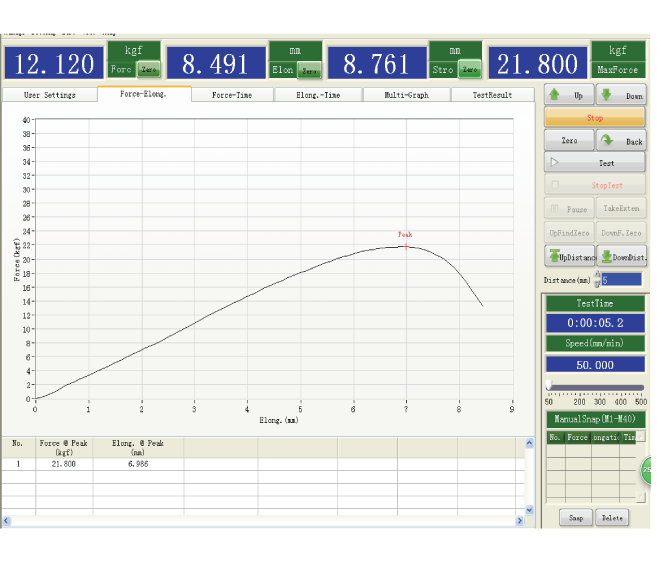
Task: Start the Test with play icon
Action: coord(595,162)
